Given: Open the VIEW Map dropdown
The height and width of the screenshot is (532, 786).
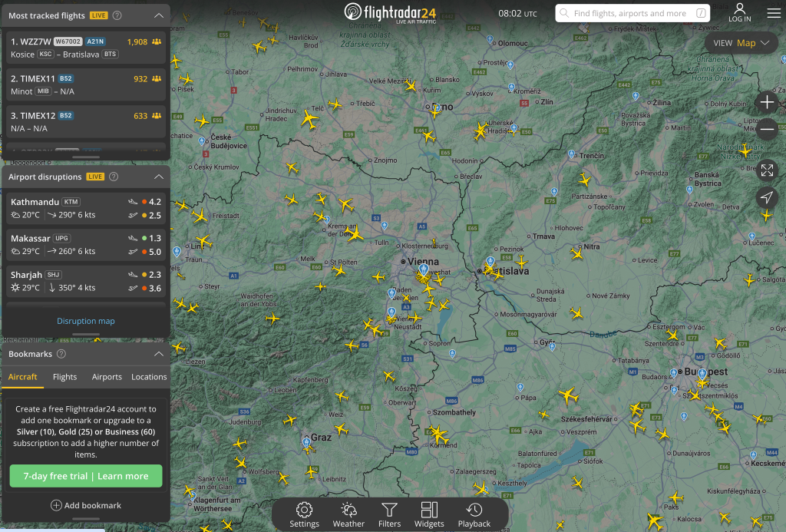Looking at the screenshot, I should [741, 43].
